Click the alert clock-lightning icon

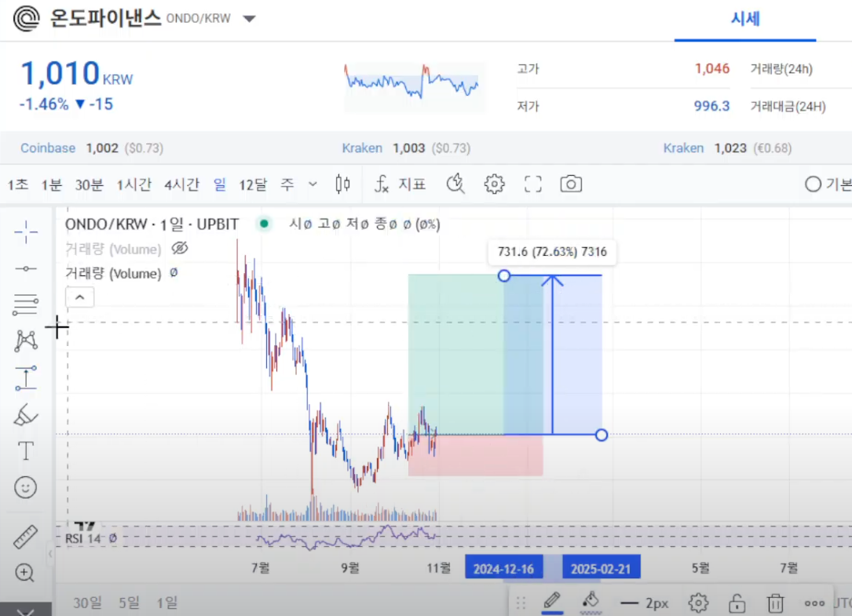pos(455,184)
